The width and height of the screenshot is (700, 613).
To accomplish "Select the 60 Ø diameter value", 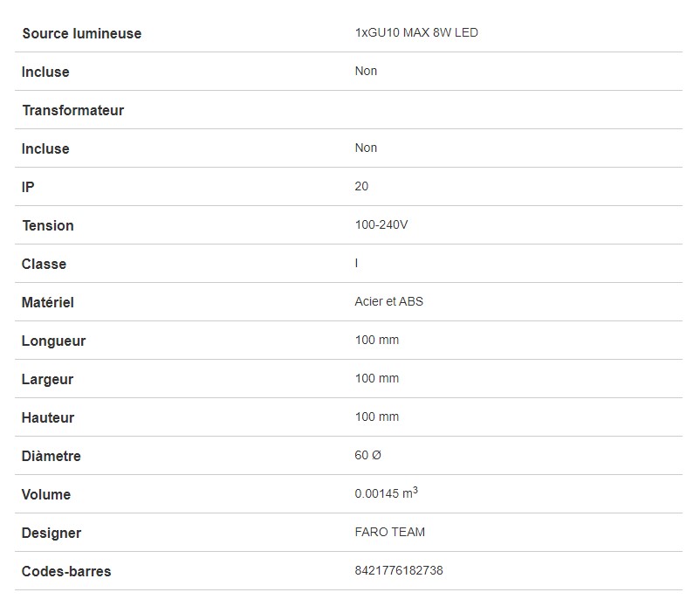I will tap(368, 455).
